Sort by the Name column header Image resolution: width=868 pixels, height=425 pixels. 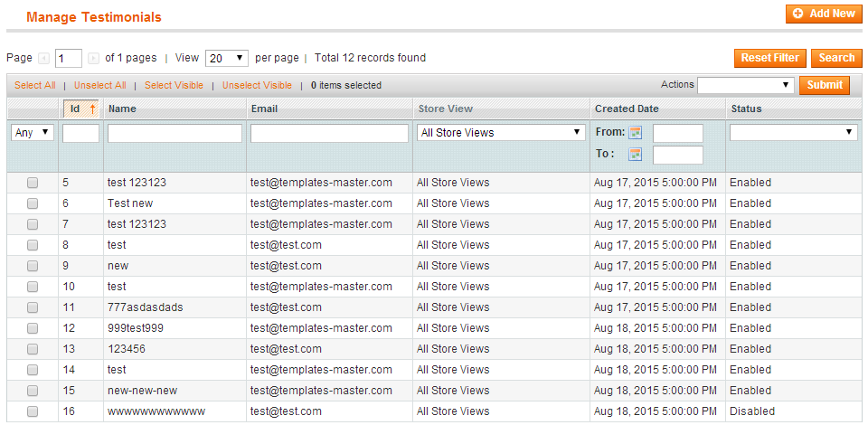point(122,109)
